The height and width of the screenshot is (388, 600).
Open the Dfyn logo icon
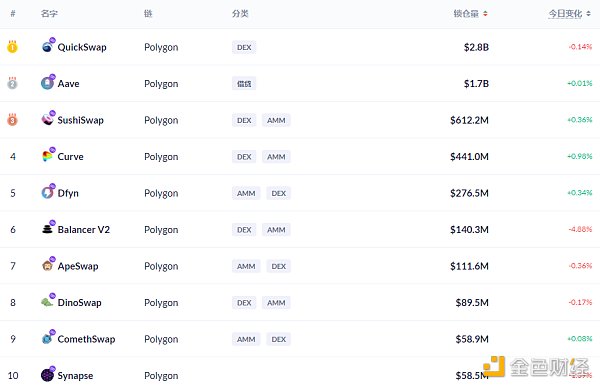(x=47, y=192)
